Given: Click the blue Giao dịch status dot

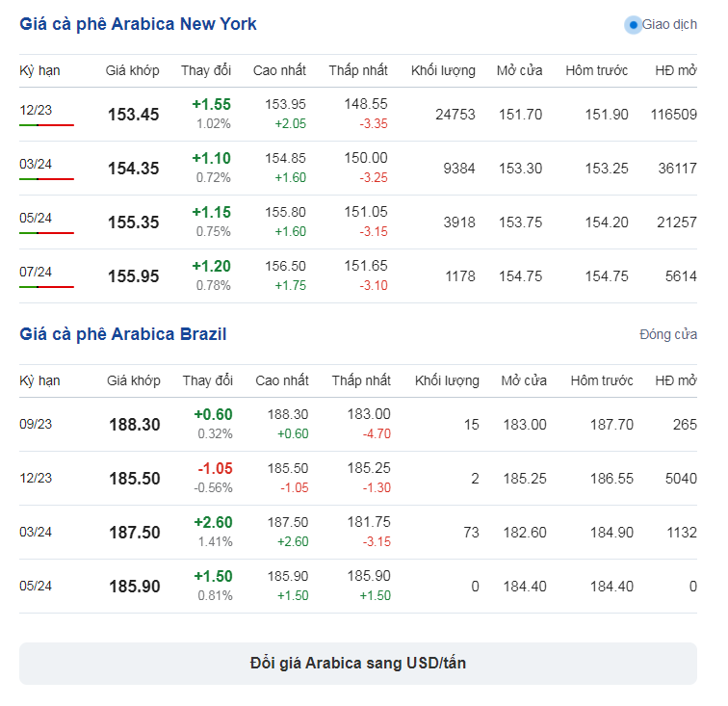Looking at the screenshot, I should 633,25.
